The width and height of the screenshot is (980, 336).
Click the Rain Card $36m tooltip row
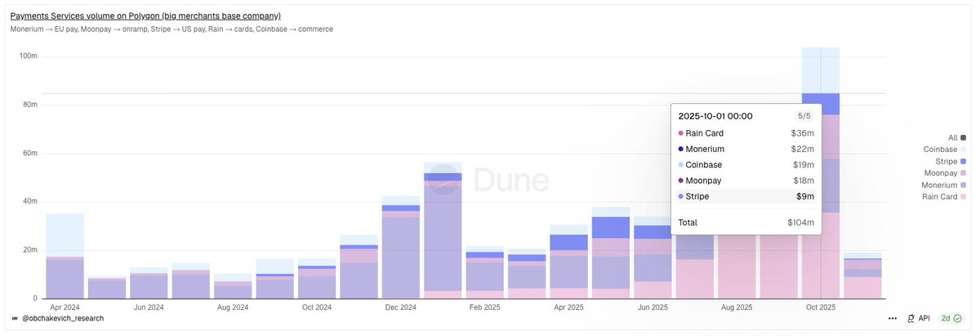(746, 133)
